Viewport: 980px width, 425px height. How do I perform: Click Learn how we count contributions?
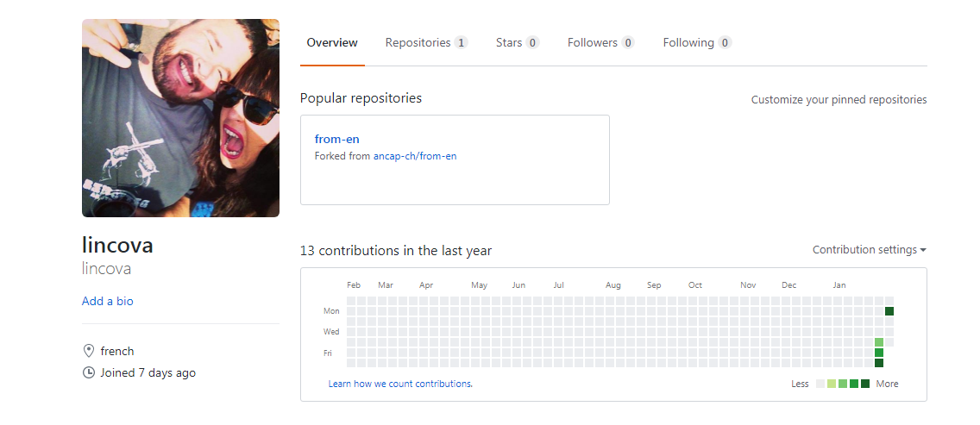(x=400, y=384)
